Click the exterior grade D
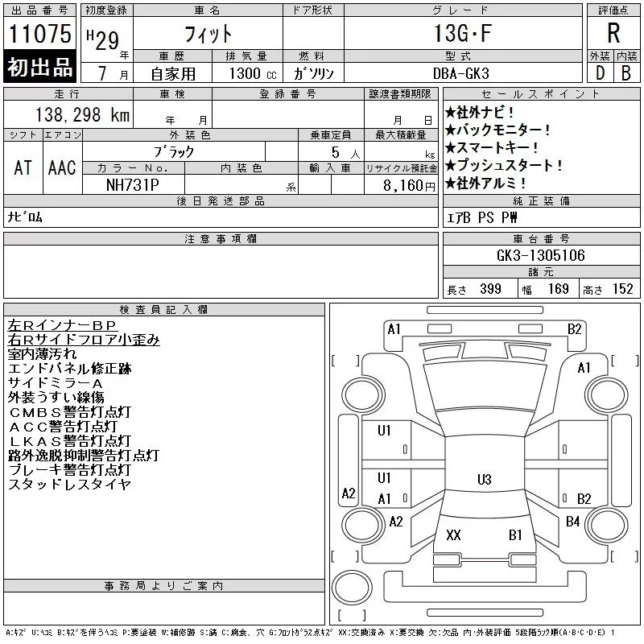 point(600,73)
